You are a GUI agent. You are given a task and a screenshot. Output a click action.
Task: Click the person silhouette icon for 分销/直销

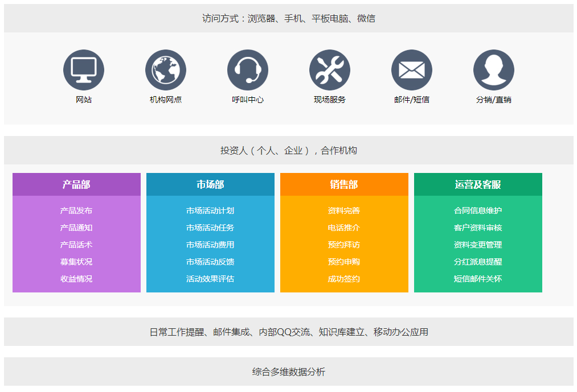click(494, 71)
